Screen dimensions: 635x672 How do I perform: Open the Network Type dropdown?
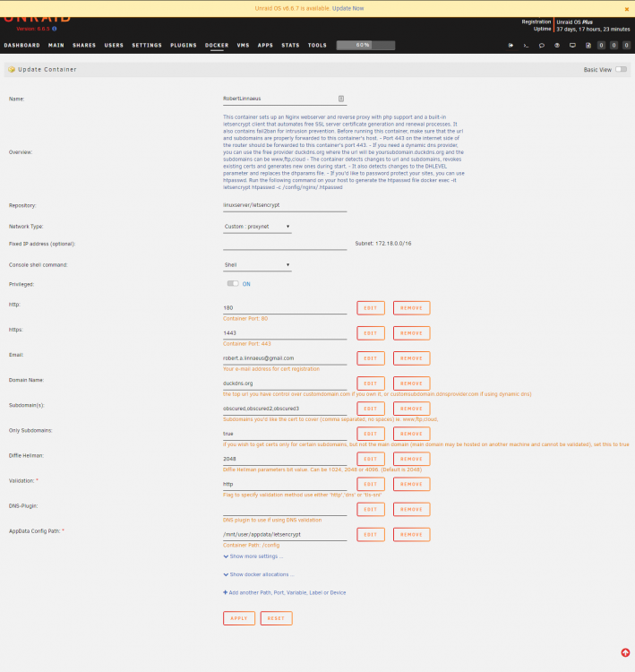click(257, 227)
